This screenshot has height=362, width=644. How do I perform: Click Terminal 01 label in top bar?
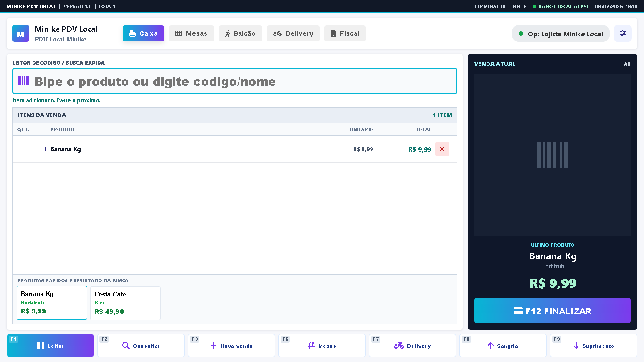click(x=490, y=7)
